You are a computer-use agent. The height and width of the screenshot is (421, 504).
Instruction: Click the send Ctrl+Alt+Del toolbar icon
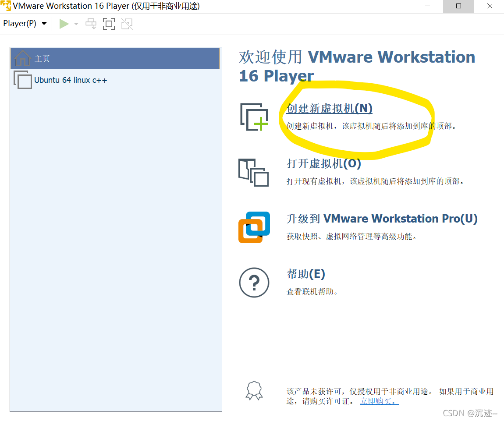91,24
